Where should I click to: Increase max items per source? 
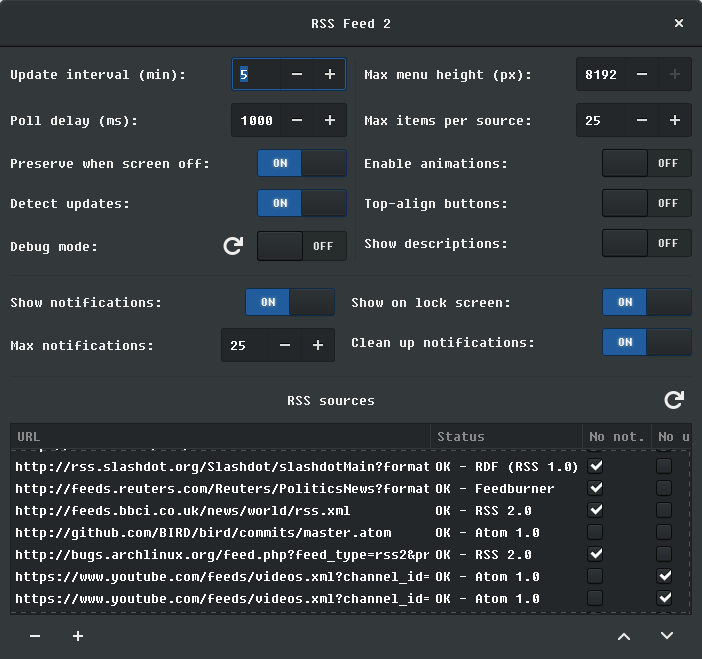675,120
